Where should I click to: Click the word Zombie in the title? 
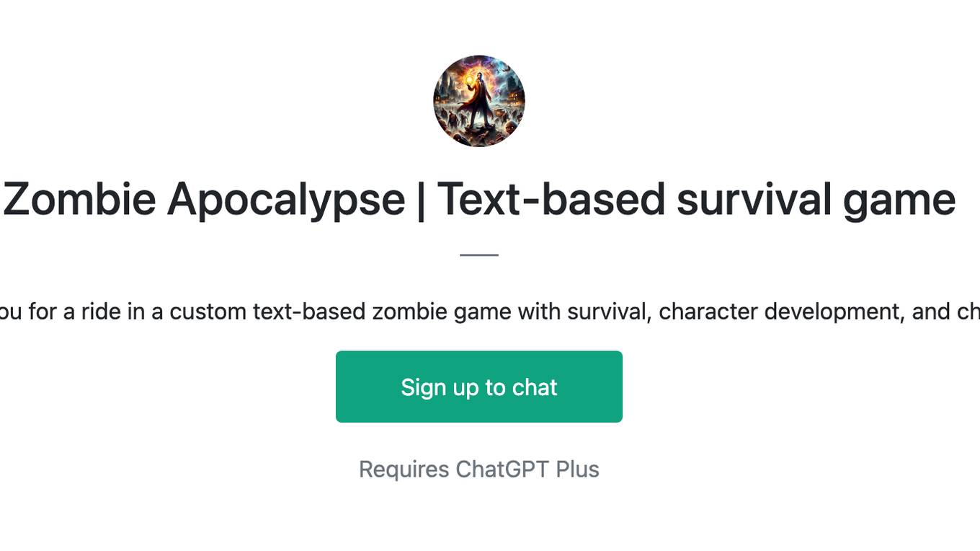(79, 199)
